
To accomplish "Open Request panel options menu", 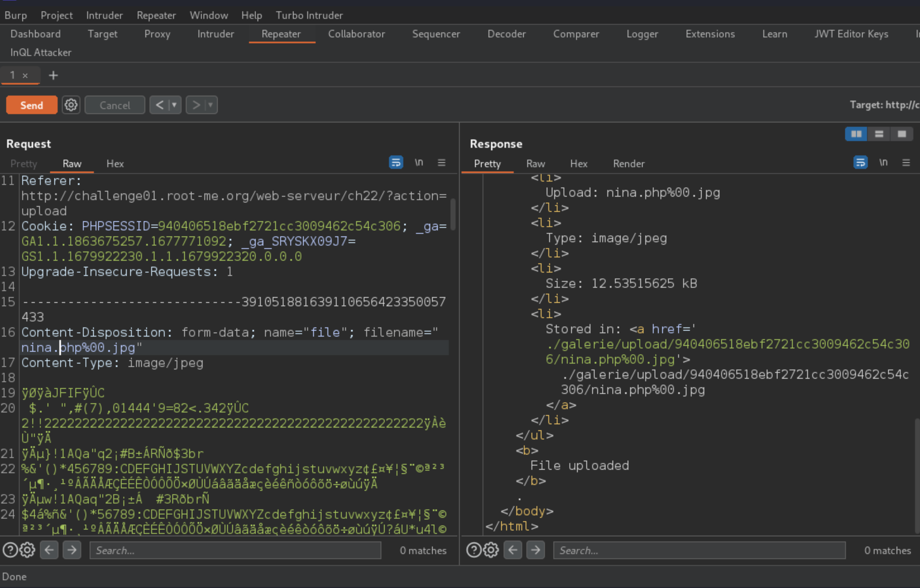I will point(441,162).
